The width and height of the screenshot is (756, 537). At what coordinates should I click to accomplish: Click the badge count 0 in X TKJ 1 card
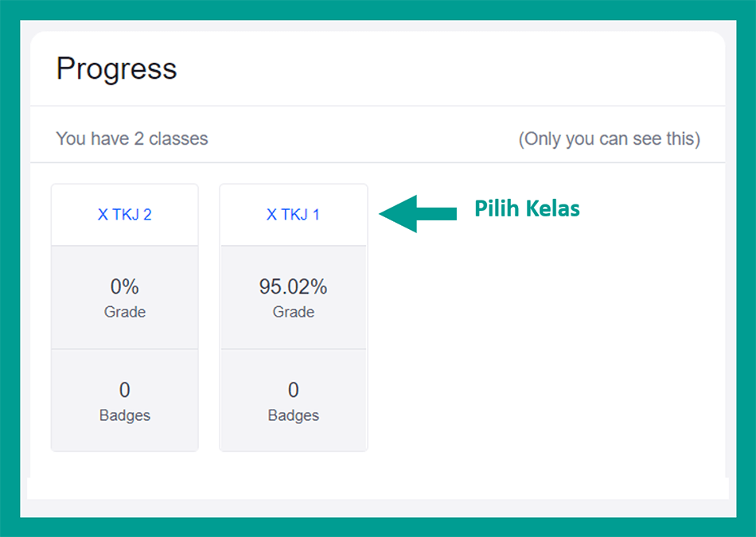293,390
